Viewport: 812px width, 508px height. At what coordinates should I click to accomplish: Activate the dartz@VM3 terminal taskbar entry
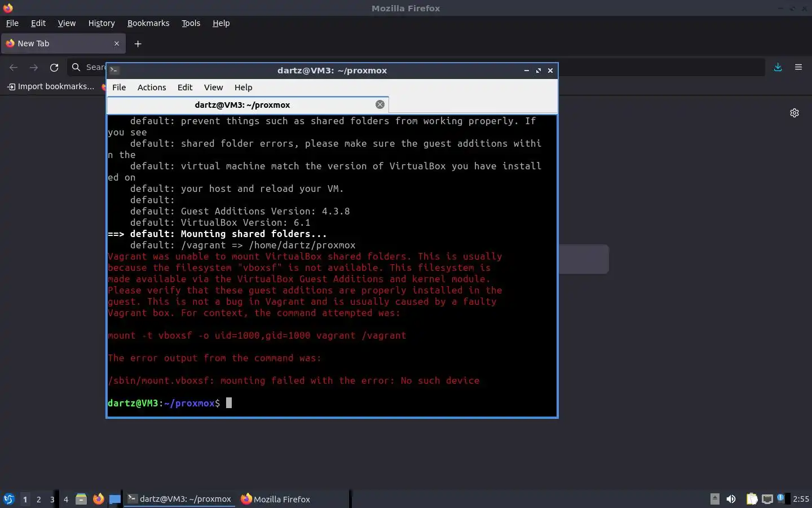click(x=179, y=499)
